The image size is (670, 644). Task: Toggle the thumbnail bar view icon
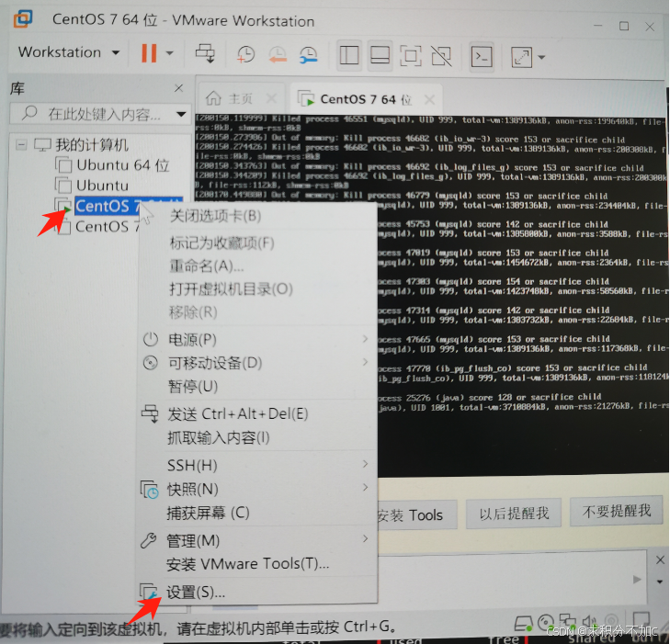(380, 55)
